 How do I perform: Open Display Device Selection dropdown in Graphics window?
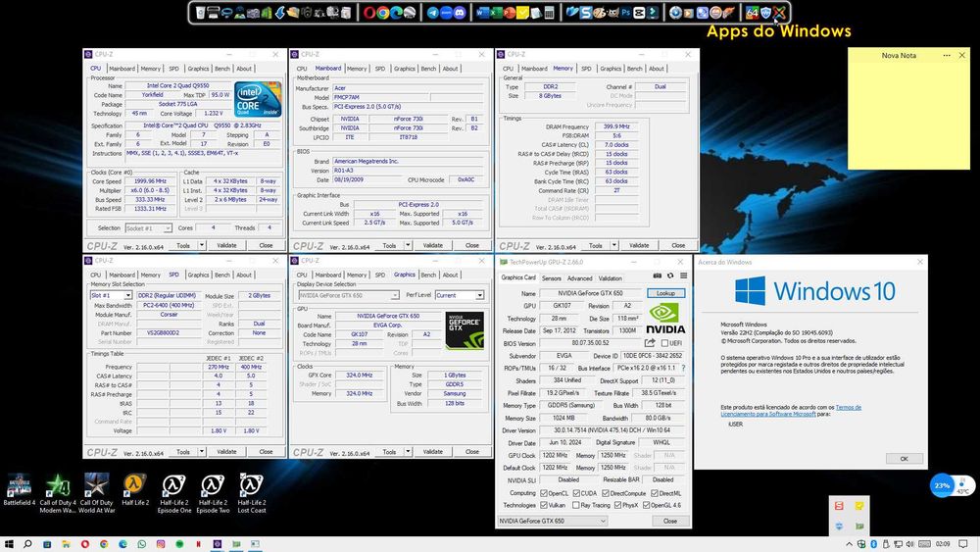tap(348, 295)
